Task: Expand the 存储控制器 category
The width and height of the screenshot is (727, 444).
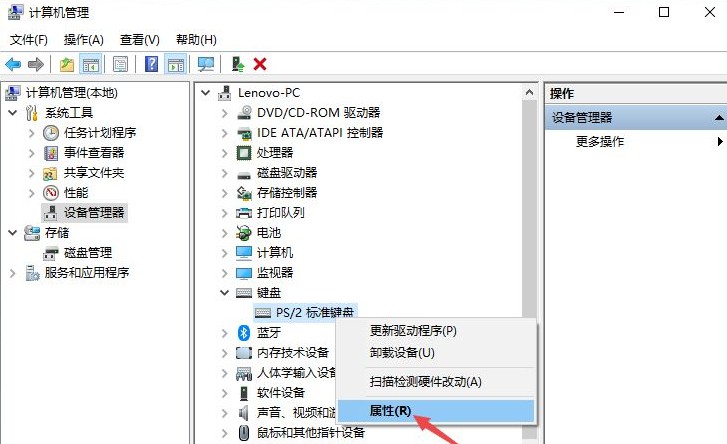Action: pos(225,193)
